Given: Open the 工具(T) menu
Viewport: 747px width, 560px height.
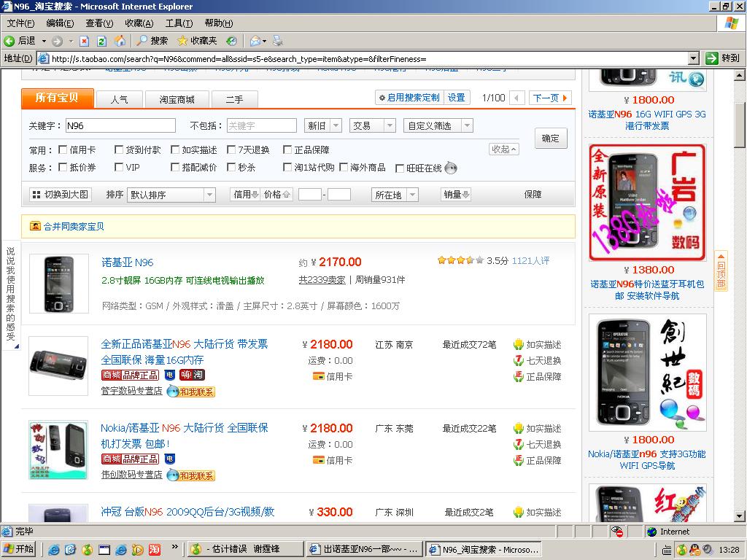Looking at the screenshot, I should 179,23.
